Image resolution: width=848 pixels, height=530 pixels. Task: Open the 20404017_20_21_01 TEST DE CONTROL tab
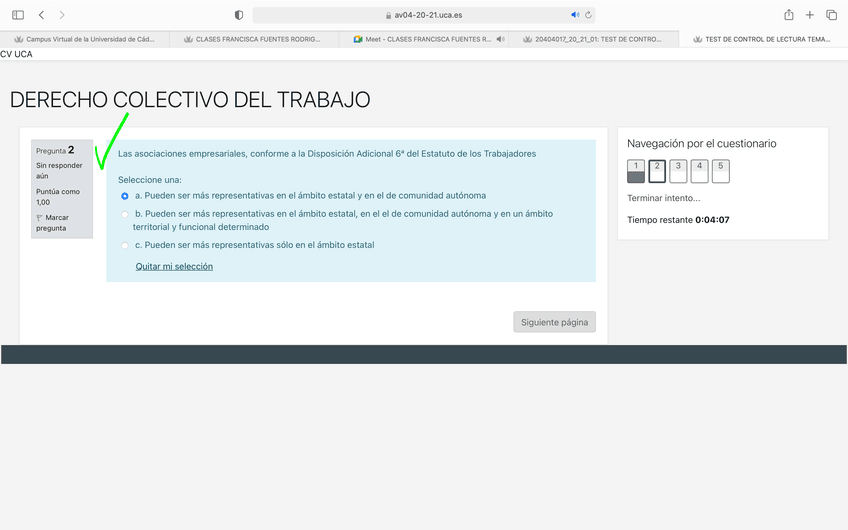coord(593,39)
